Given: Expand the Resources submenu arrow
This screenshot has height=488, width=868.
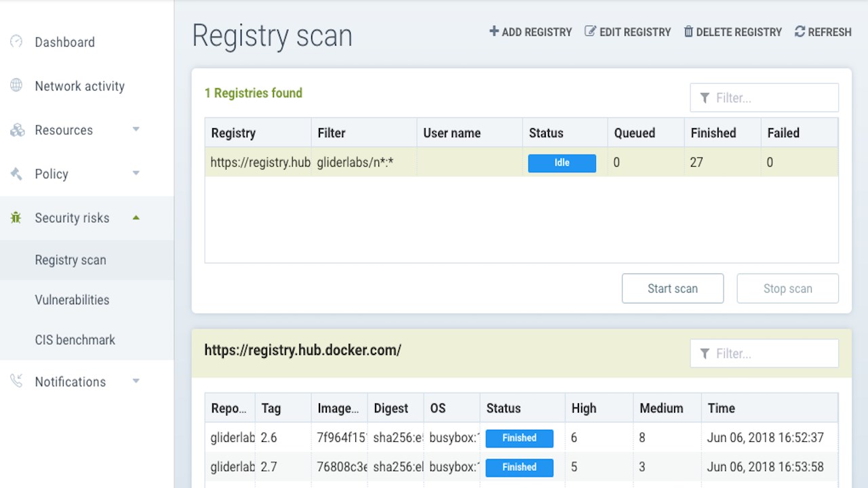Looking at the screenshot, I should pos(136,129).
